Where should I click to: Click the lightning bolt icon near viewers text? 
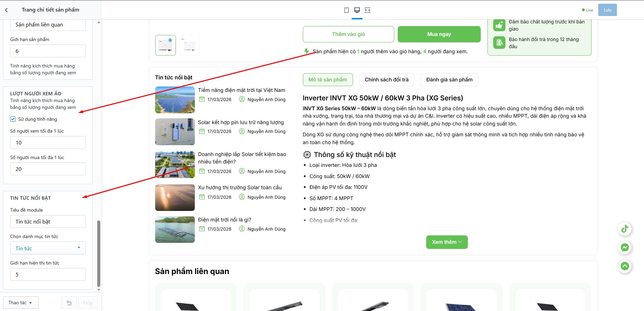click(x=307, y=51)
